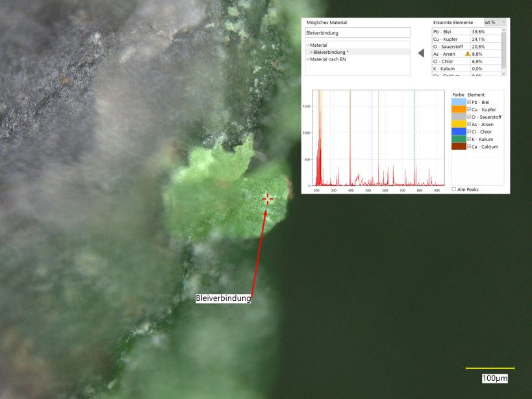Uncheck the O - Sauerstoff checkbox
Screen dimensions: 532x399
click(469, 117)
